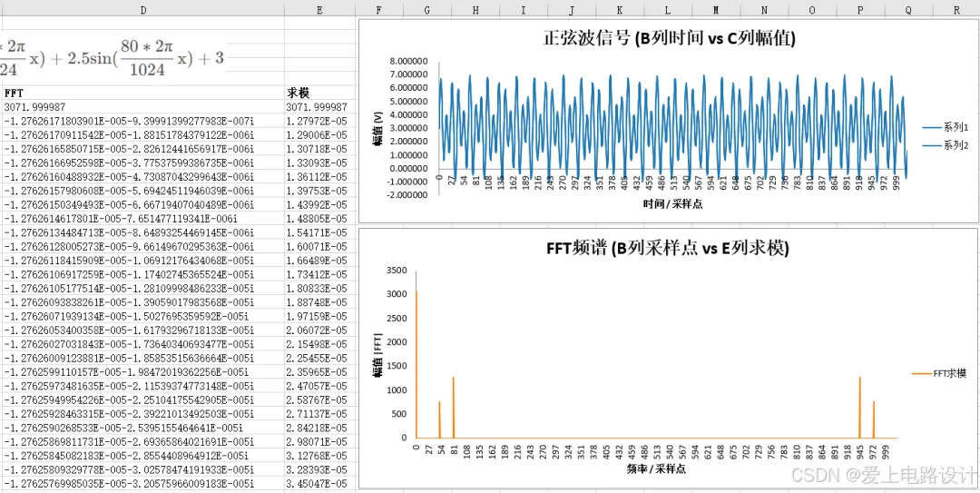980x493 pixels.
Task: Select column P header
Action: (860, 10)
